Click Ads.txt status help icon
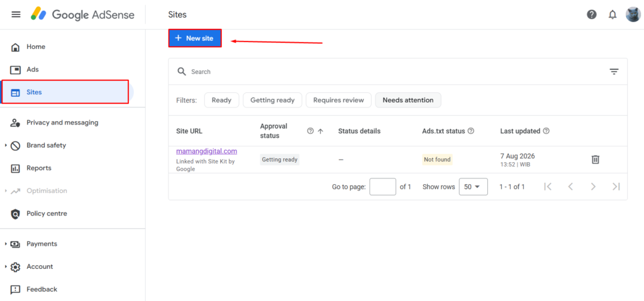The height and width of the screenshot is (301, 644). pyautogui.click(x=471, y=131)
